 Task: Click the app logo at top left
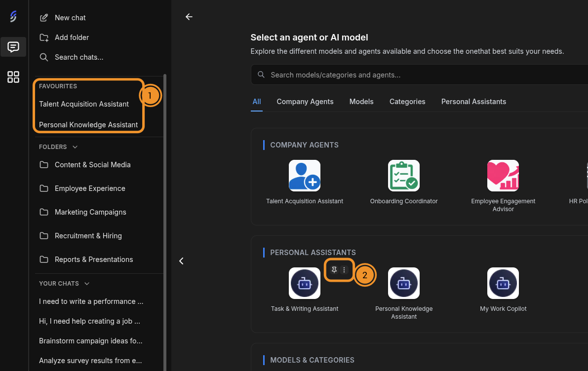(x=13, y=16)
